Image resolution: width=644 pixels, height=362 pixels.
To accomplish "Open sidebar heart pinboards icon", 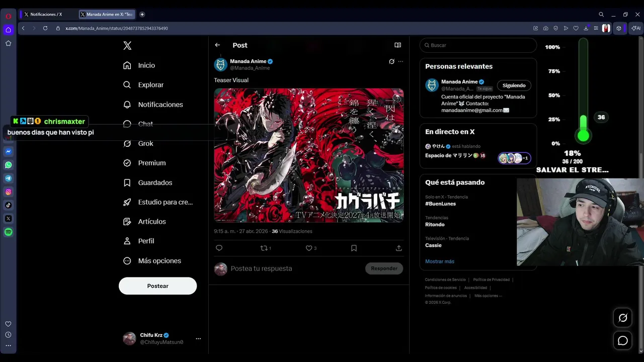I will (8, 324).
